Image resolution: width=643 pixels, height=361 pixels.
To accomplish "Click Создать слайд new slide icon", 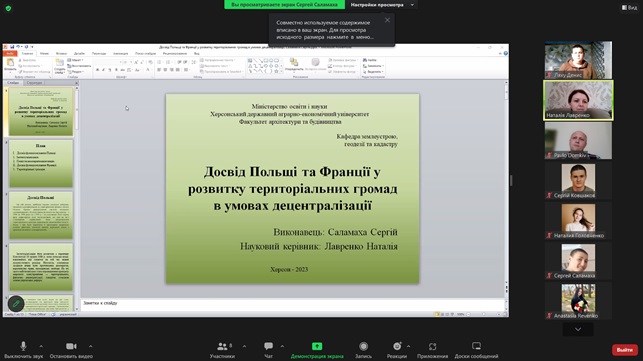I will point(60,63).
